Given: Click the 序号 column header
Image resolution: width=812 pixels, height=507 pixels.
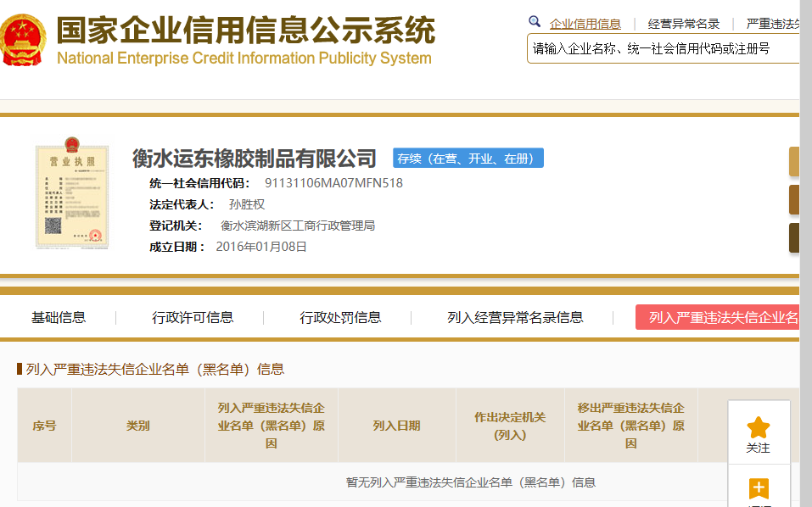Looking at the screenshot, I should click(44, 426).
